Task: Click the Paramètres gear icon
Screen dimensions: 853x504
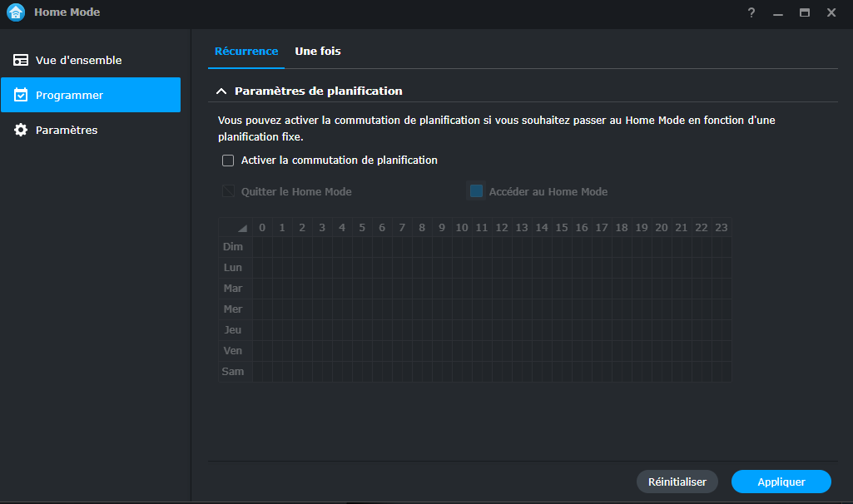Action: click(x=21, y=130)
